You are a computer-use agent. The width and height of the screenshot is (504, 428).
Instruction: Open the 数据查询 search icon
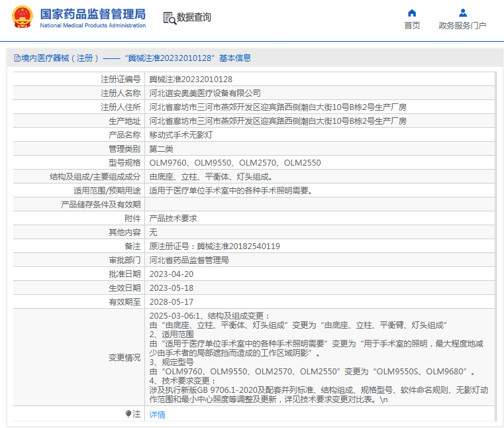tap(170, 18)
